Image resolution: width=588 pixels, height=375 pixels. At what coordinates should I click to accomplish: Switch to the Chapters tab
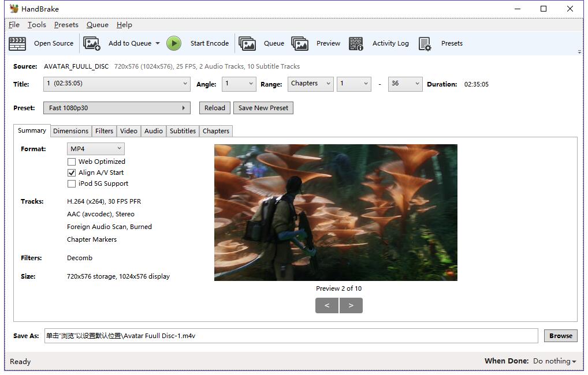(216, 131)
